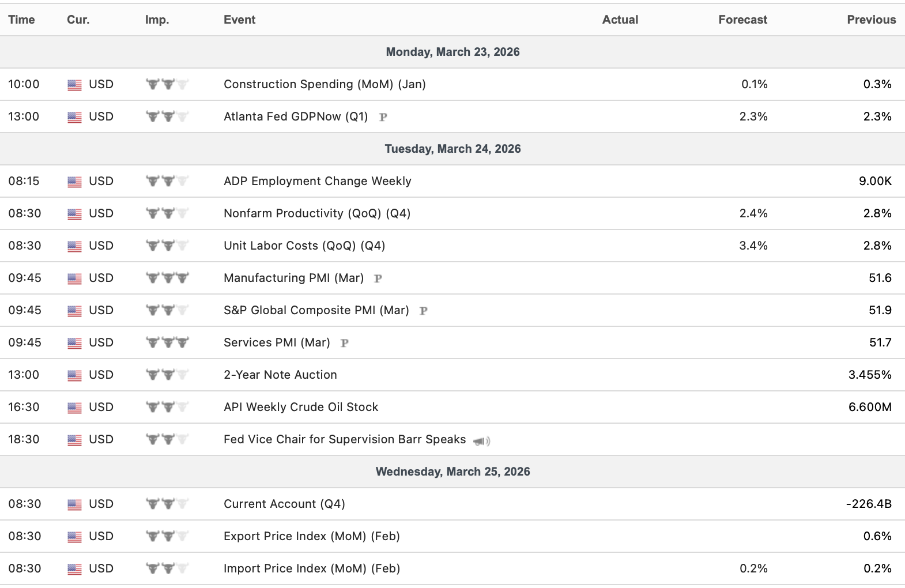Click the Time column header

point(21,20)
